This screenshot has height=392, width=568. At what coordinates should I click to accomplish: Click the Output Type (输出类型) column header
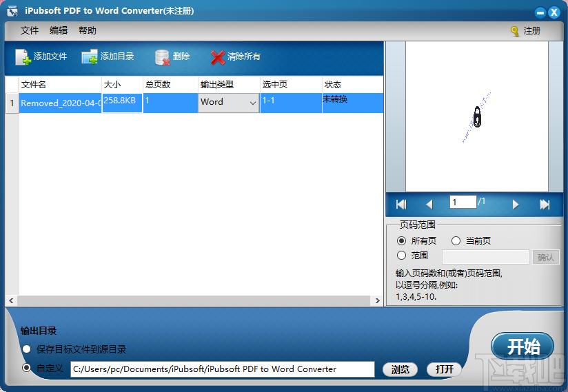229,85
